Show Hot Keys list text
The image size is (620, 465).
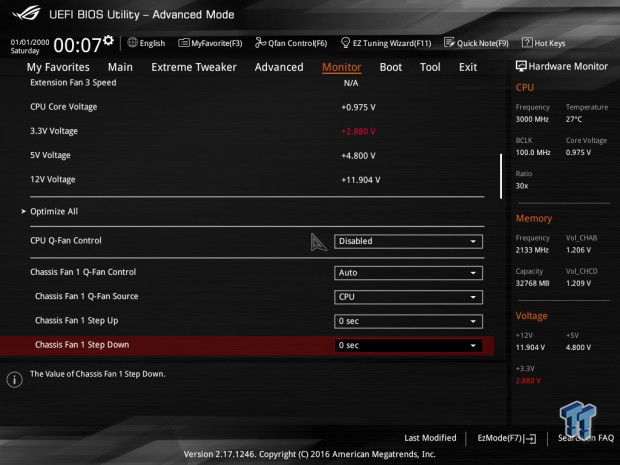pyautogui.click(x=550, y=43)
